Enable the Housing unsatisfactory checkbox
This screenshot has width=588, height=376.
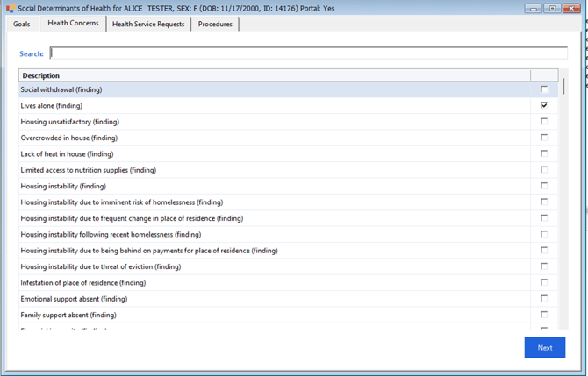(x=544, y=122)
